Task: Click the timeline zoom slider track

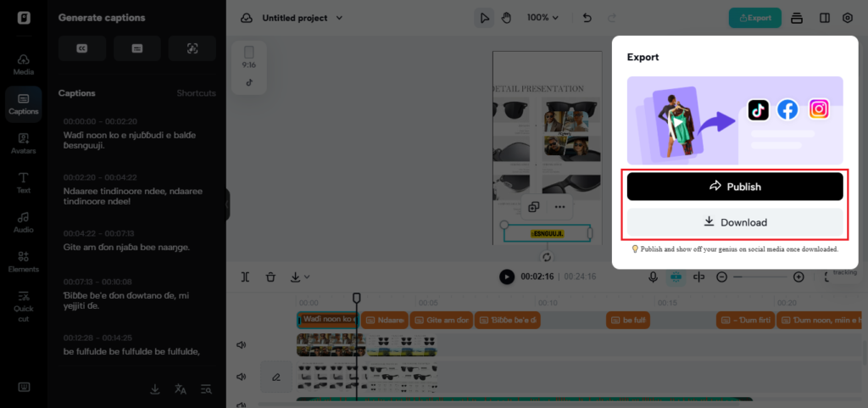Action: (759, 277)
